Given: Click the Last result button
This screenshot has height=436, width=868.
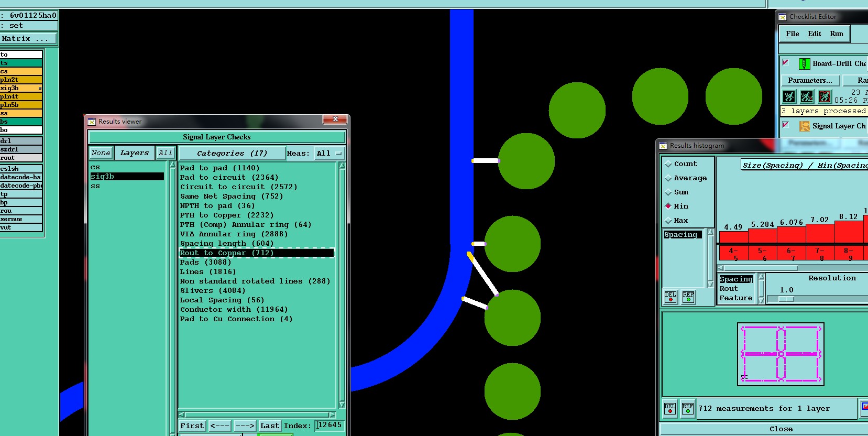Looking at the screenshot, I should coord(270,426).
